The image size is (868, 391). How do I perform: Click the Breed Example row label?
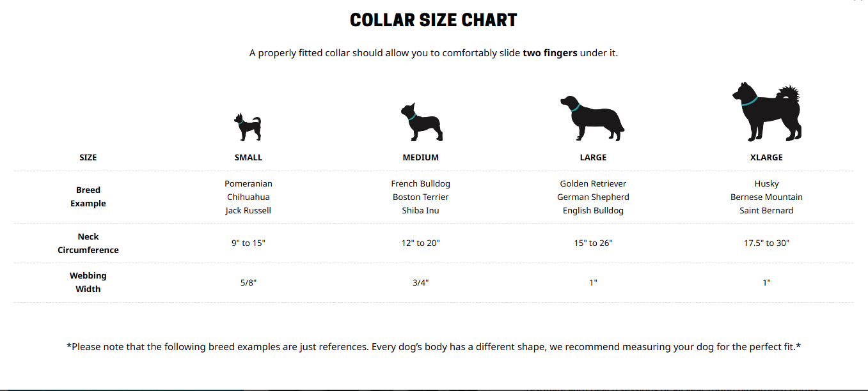88,197
